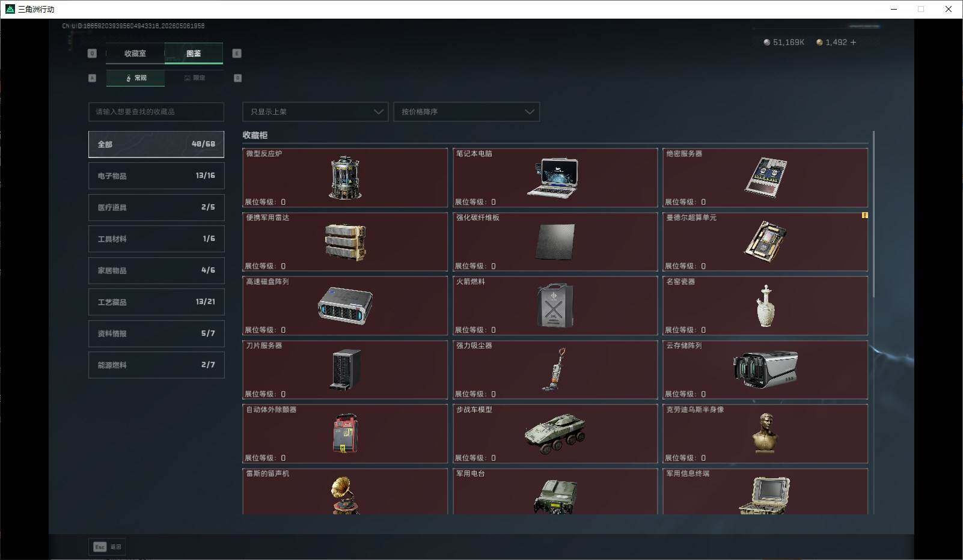Click the item list vertical scrollbar
The image size is (963, 560).
pyautogui.click(x=873, y=215)
